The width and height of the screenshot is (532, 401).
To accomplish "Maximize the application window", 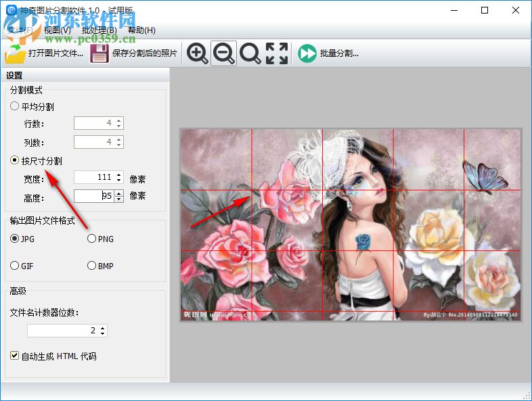I will [485, 10].
